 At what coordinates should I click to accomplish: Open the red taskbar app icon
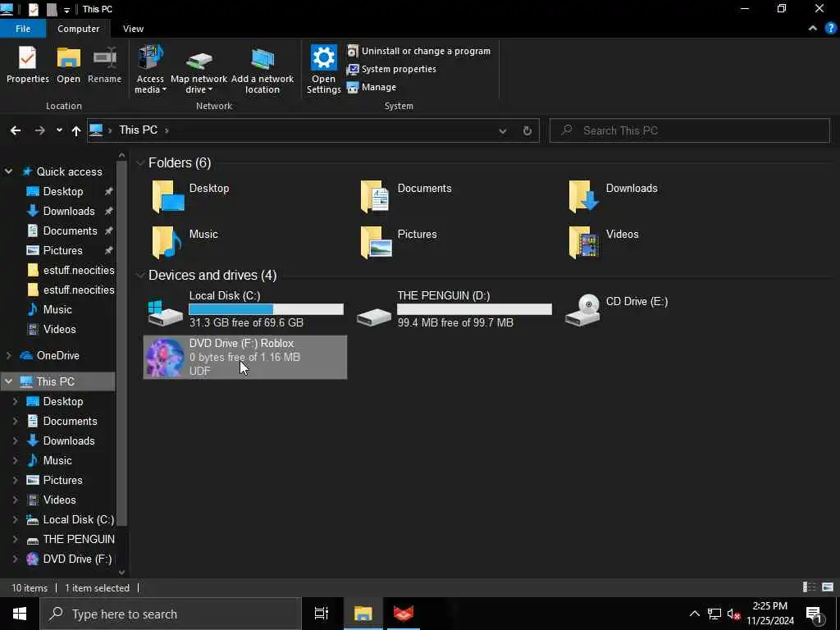(x=404, y=614)
